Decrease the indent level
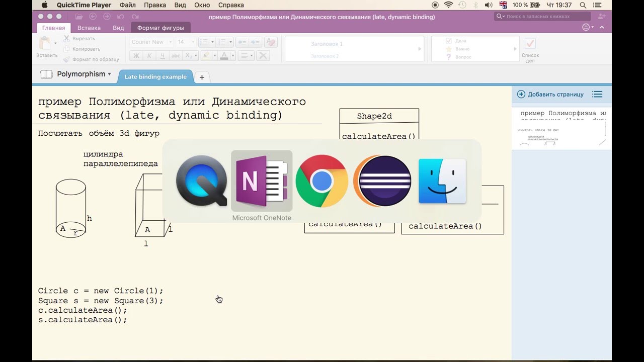644x362 pixels. tap(242, 42)
